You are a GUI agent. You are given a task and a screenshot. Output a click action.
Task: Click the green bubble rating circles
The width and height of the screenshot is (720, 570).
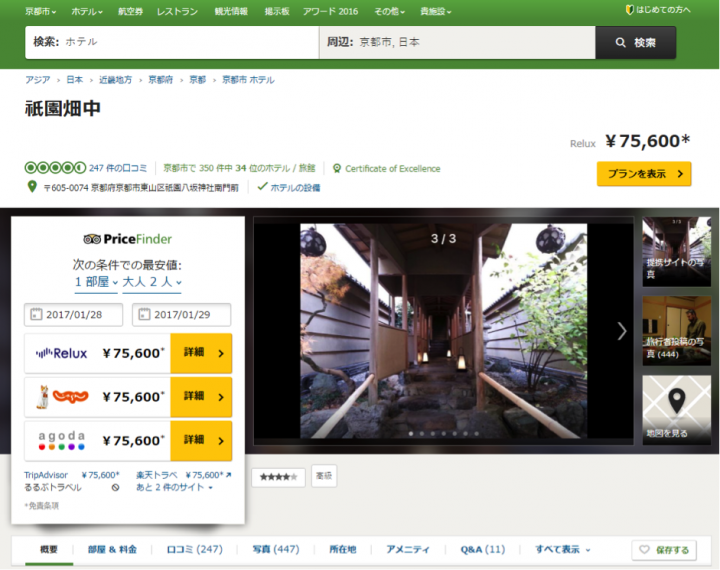pos(55,168)
